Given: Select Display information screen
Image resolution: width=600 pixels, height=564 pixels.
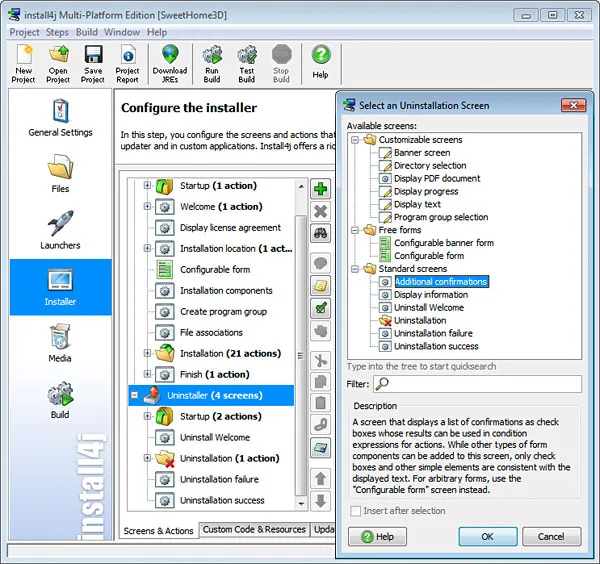Looking at the screenshot, I should pos(431,295).
